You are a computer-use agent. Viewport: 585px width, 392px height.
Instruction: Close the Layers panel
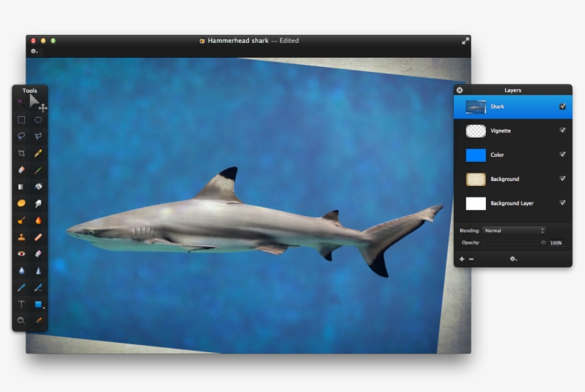pos(459,91)
